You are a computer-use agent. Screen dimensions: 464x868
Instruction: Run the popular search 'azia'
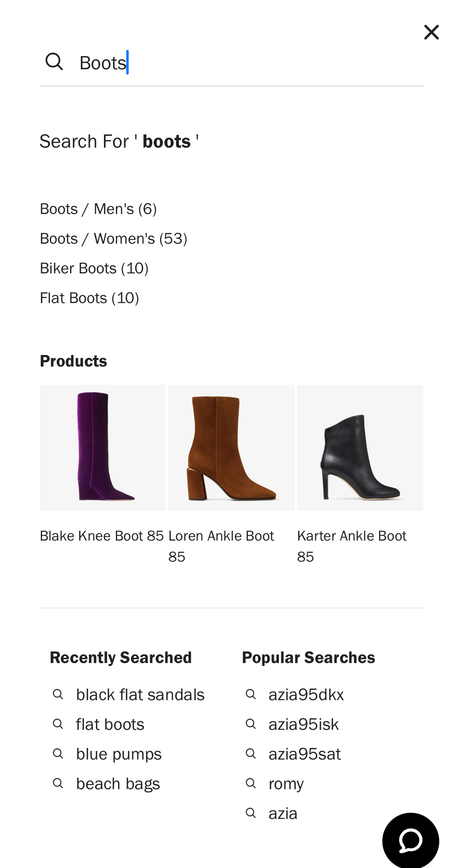[x=283, y=813]
